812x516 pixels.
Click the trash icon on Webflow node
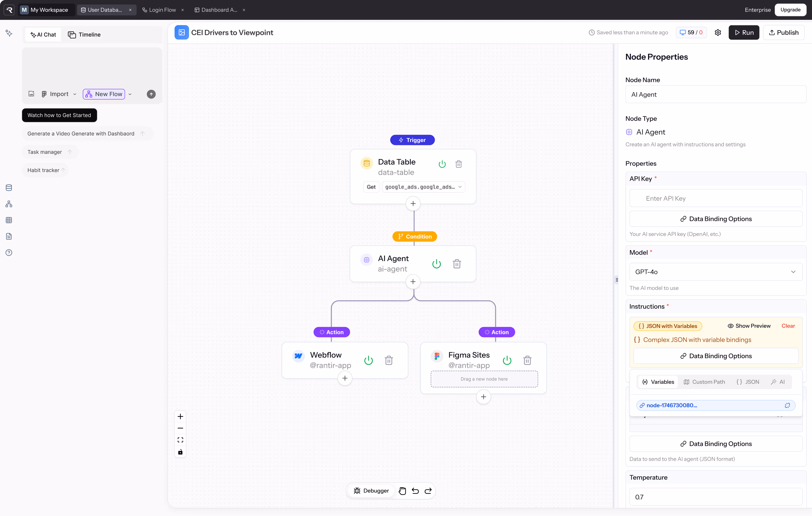point(388,360)
